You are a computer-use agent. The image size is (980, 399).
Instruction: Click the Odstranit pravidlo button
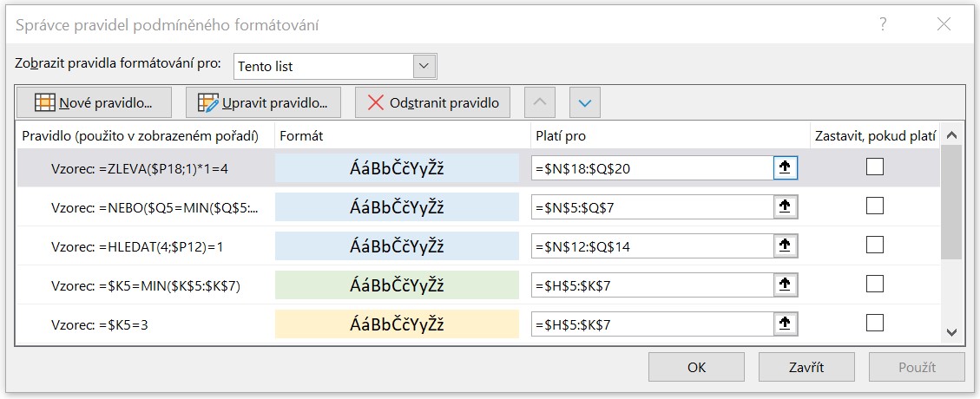(432, 102)
